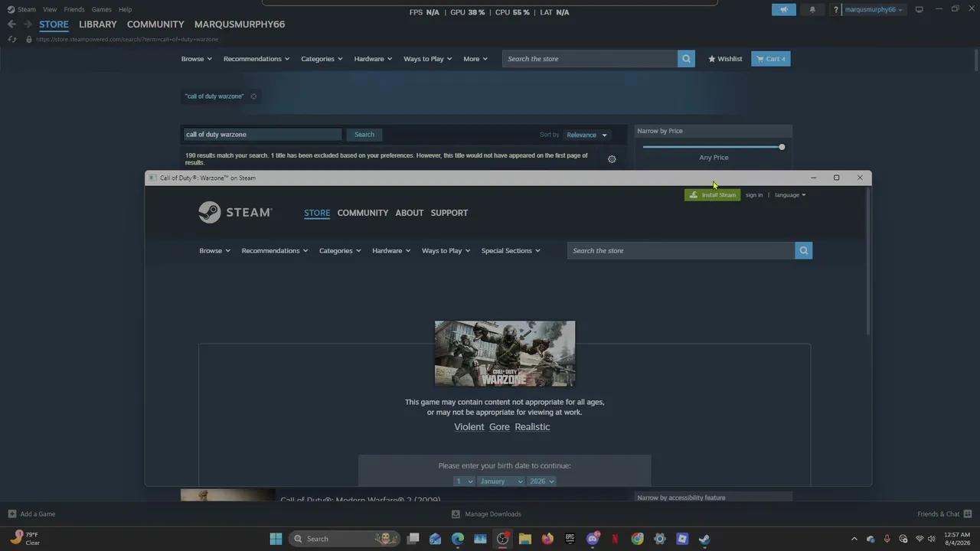The height and width of the screenshot is (551, 980).
Task: Switch to the LIBRARY tab in Steam client
Action: [x=98, y=24]
